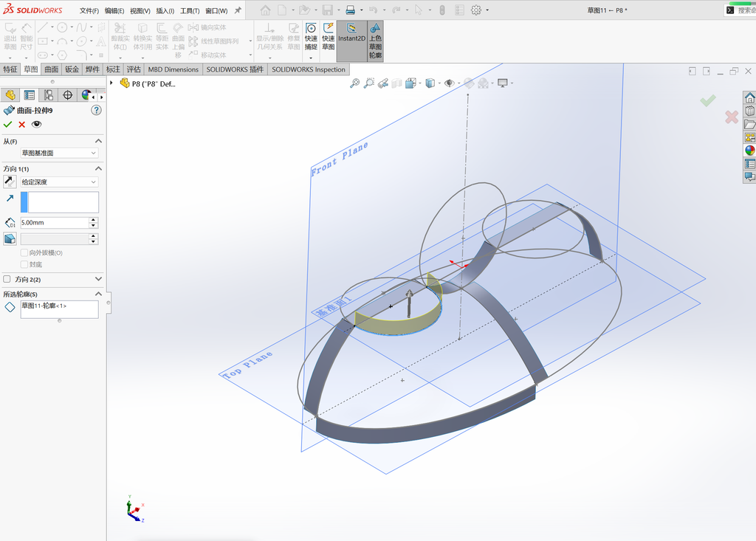Open the SOLIDWORKS Inspection tab
Screen dimensions: 756x541
pos(309,69)
